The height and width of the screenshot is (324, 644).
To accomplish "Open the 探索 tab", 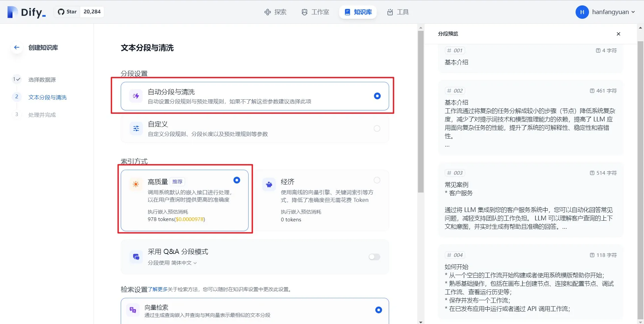I will [x=275, y=12].
